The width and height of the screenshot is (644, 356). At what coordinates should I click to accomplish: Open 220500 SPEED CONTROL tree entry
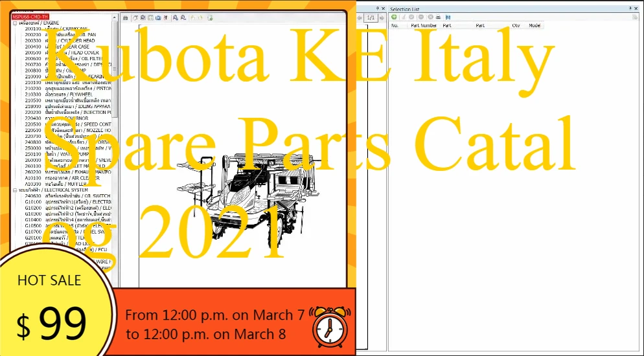(68, 124)
